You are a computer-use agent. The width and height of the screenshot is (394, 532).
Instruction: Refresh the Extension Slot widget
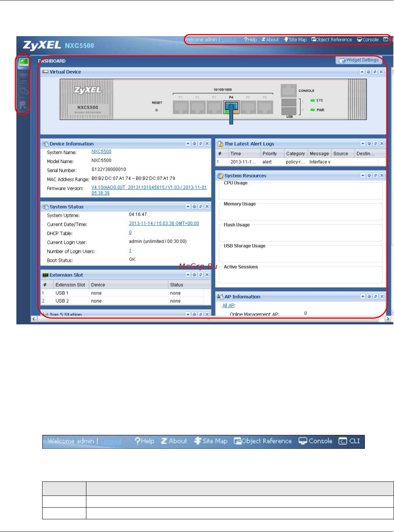point(201,275)
